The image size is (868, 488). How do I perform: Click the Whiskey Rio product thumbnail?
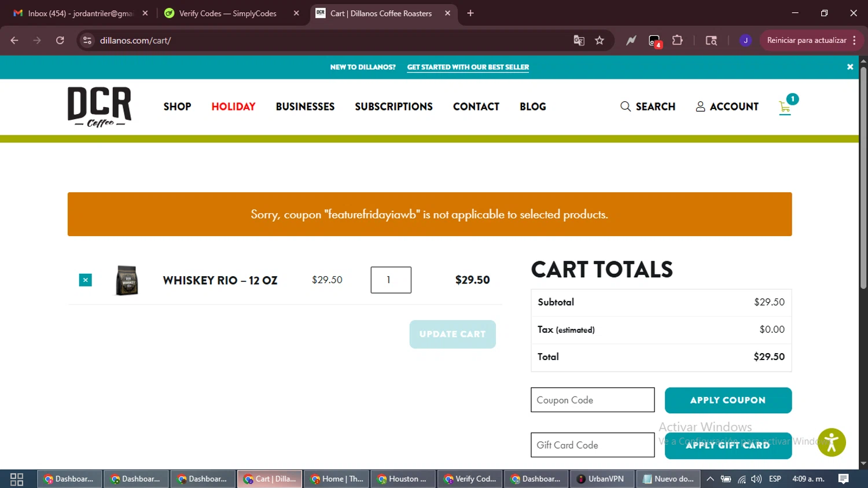(127, 280)
